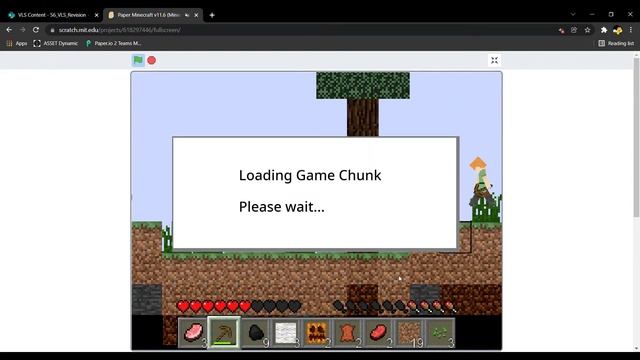Select the coal hotbar slot with 9 items

point(256,333)
